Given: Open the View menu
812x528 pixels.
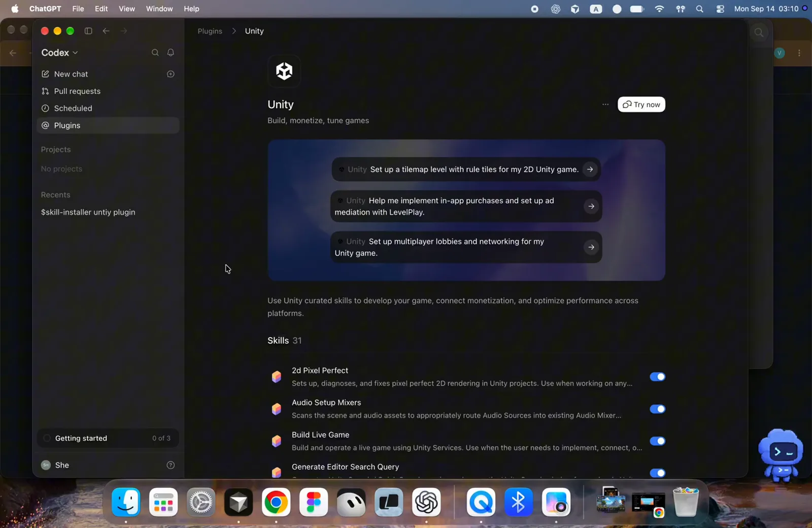Looking at the screenshot, I should [x=126, y=9].
